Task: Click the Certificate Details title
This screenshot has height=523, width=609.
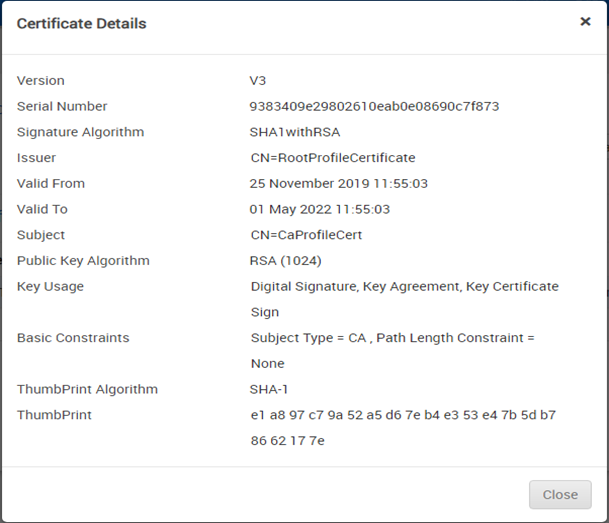Action: click(x=81, y=23)
